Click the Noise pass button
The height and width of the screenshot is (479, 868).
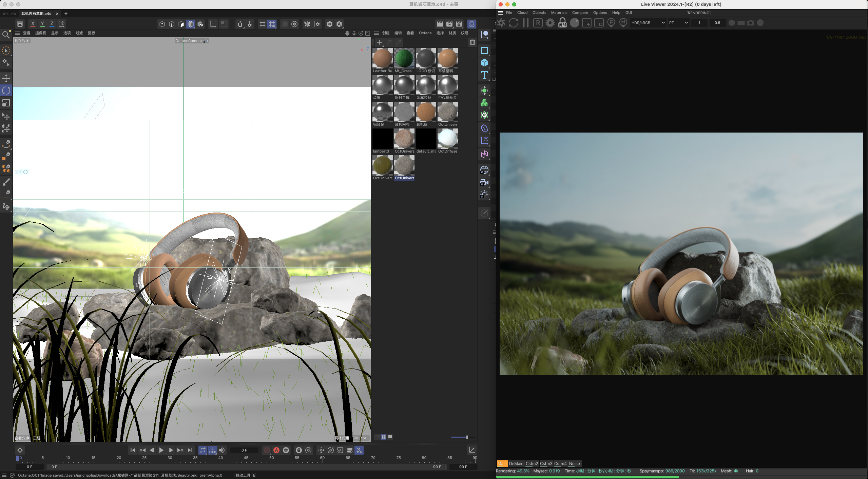(x=574, y=464)
